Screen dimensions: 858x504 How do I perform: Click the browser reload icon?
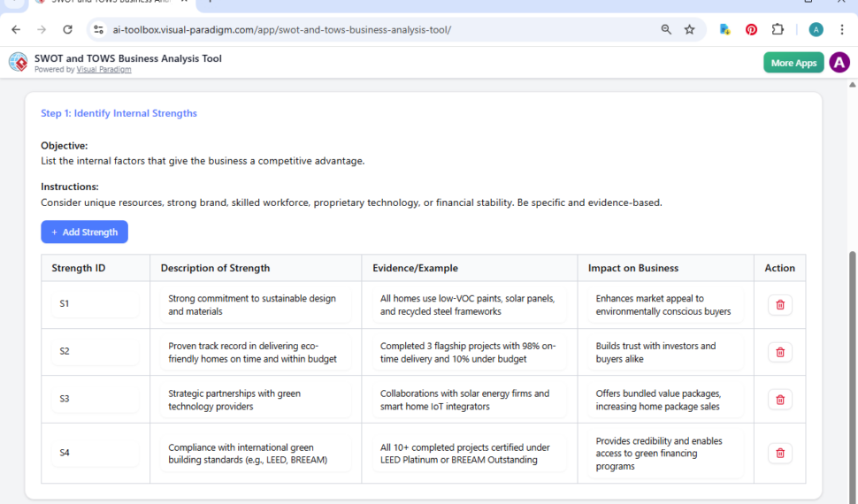(67, 29)
